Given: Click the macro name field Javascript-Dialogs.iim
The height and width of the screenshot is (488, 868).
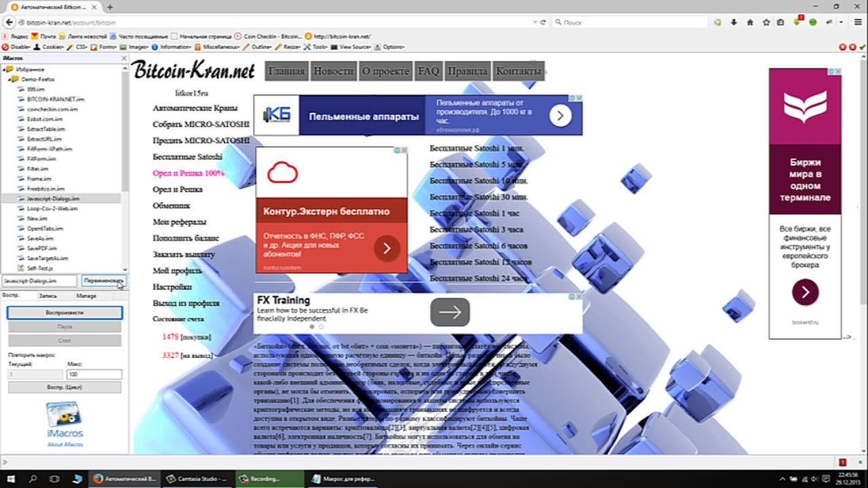Looking at the screenshot, I should coord(39,281).
